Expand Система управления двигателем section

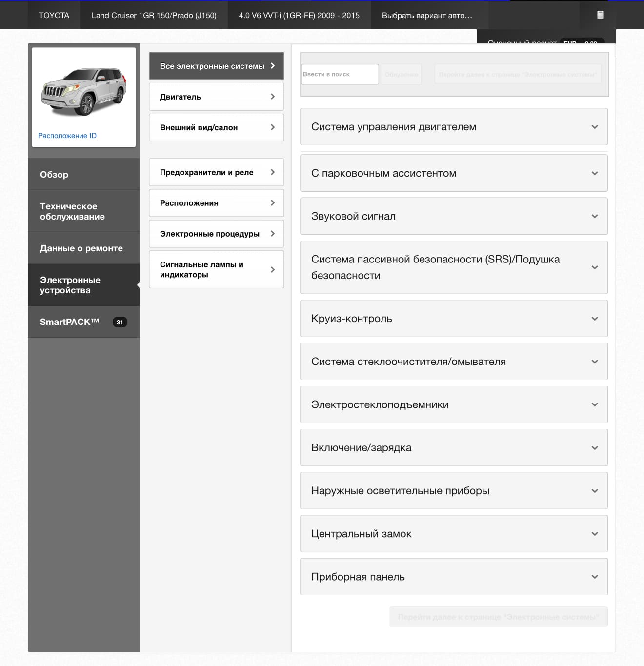454,127
